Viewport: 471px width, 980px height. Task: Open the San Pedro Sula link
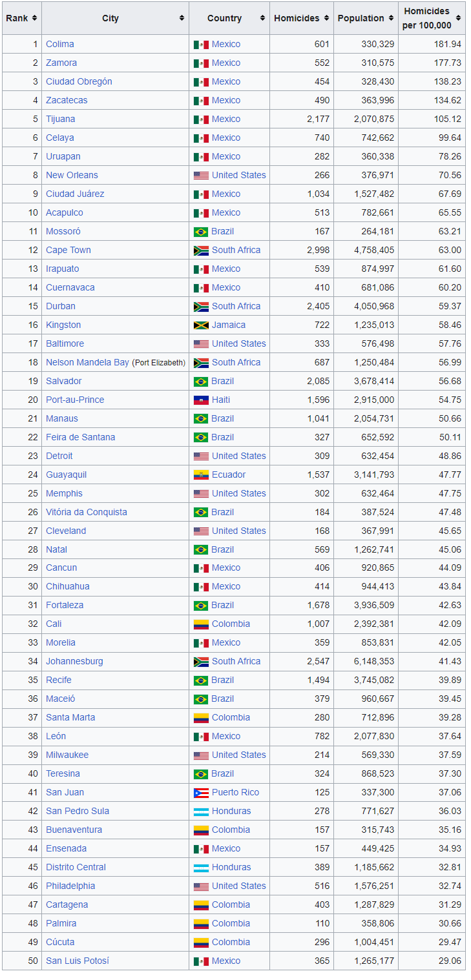tap(78, 811)
